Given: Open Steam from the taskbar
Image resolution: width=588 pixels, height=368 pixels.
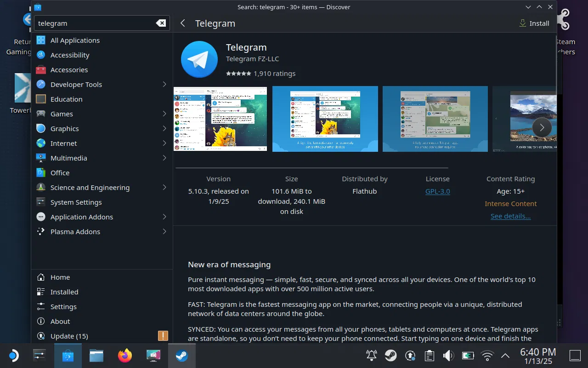Looking at the screenshot, I should [x=181, y=356].
